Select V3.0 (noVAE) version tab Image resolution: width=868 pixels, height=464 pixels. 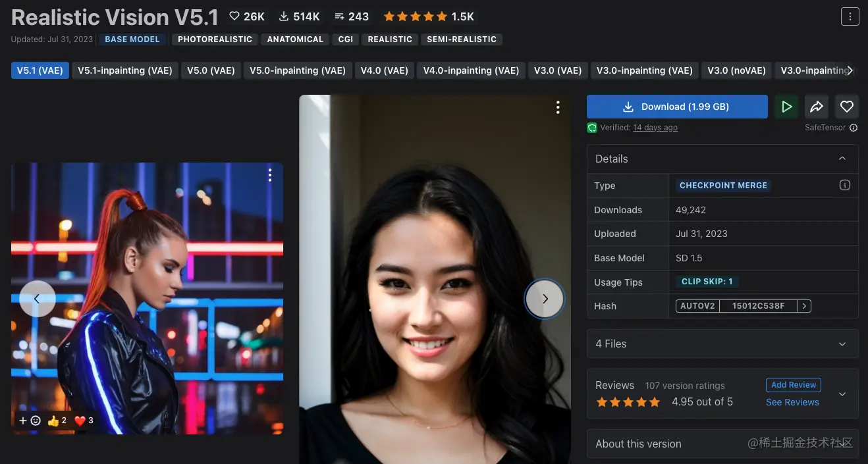(737, 70)
